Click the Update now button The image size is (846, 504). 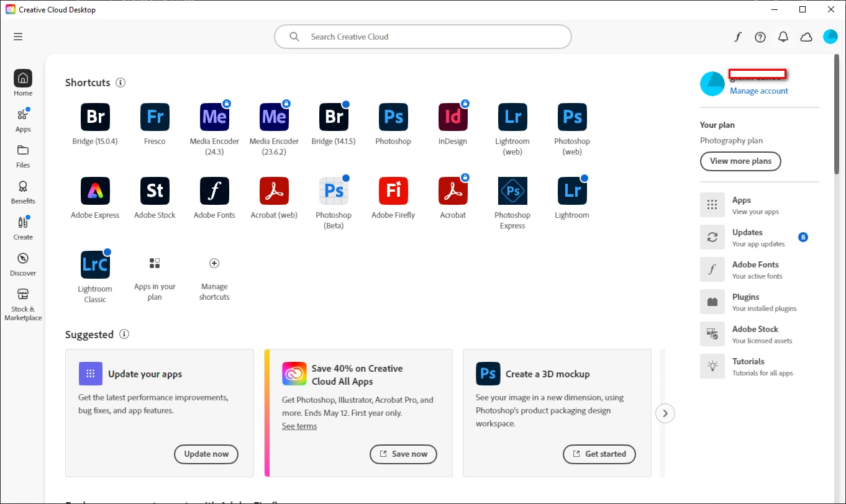(206, 454)
